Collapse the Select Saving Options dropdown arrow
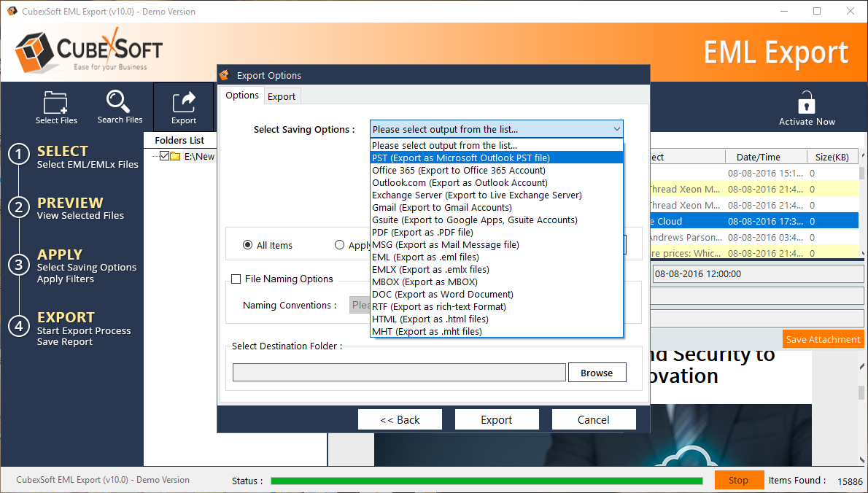 (x=616, y=129)
